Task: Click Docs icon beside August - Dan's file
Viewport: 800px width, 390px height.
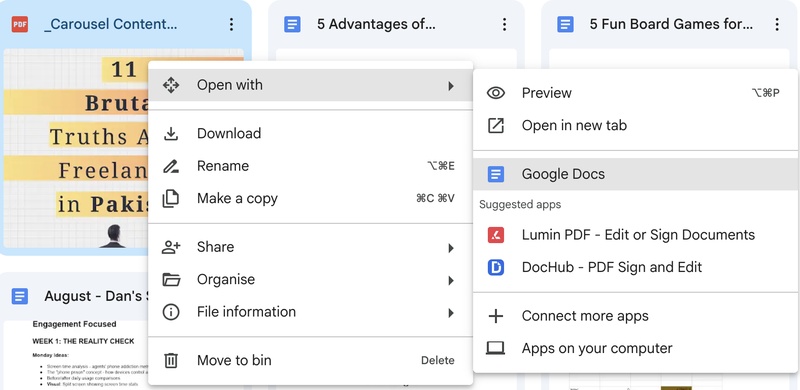Action: click(x=20, y=296)
